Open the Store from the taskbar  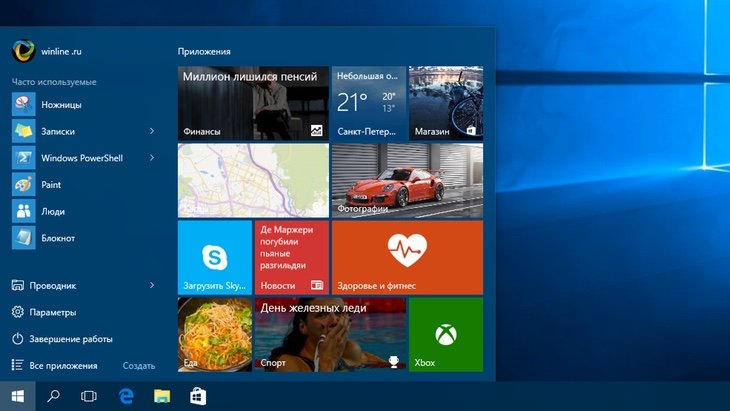click(198, 396)
